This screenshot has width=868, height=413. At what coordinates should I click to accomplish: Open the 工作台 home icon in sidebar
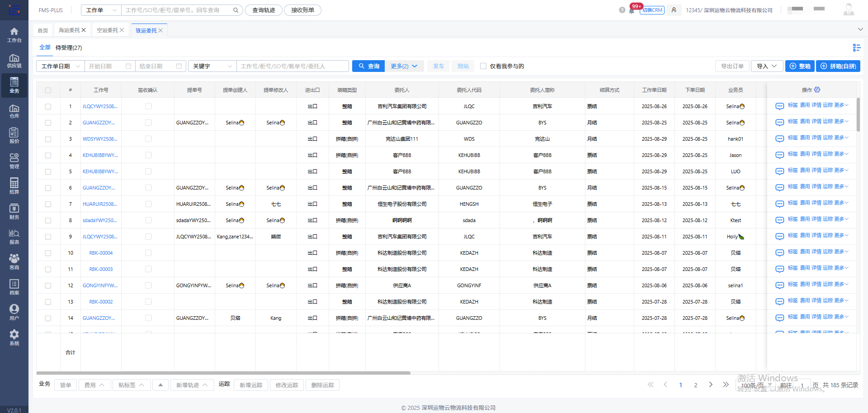coord(14,35)
